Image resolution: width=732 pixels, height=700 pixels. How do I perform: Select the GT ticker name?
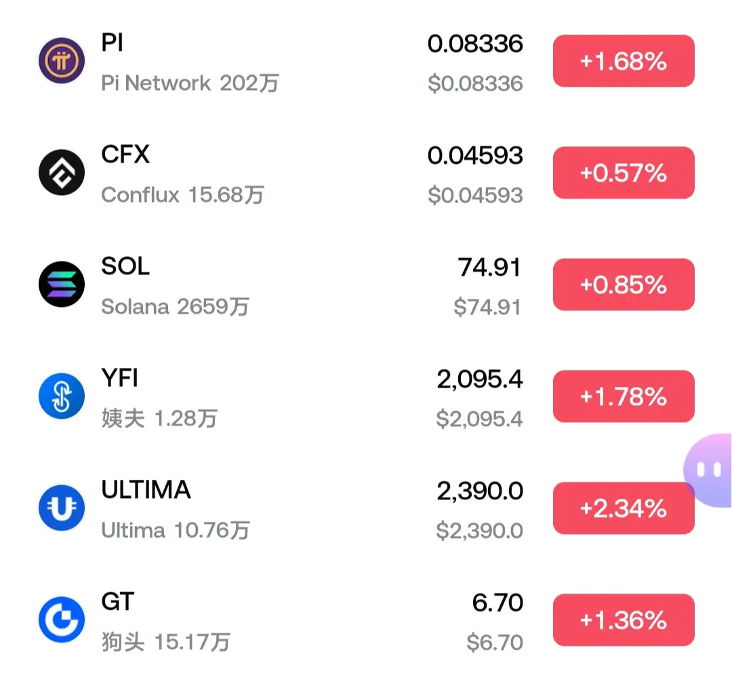pos(118,602)
